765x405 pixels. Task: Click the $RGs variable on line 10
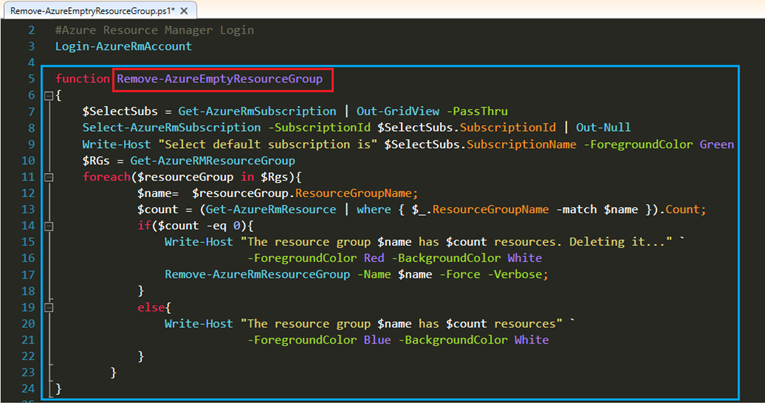96,161
